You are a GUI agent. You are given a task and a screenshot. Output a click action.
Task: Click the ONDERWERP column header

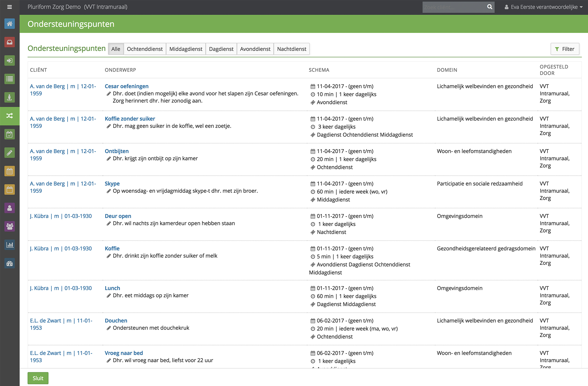coord(120,70)
